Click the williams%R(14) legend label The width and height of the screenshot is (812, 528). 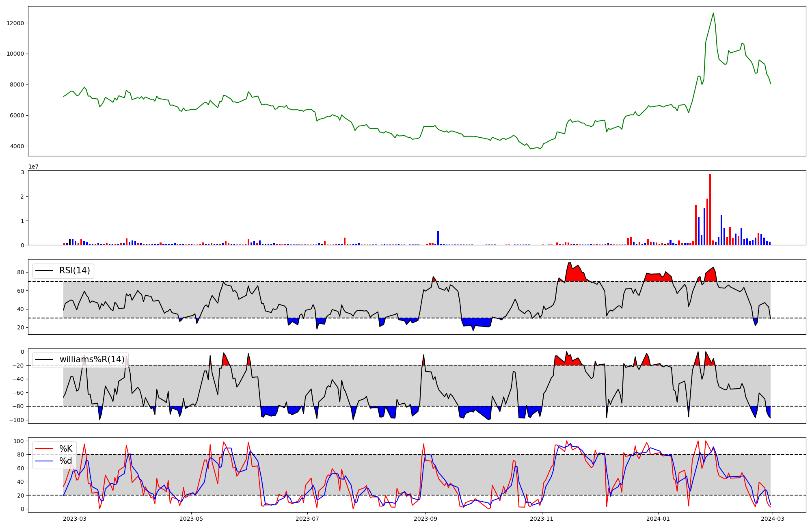[92, 359]
